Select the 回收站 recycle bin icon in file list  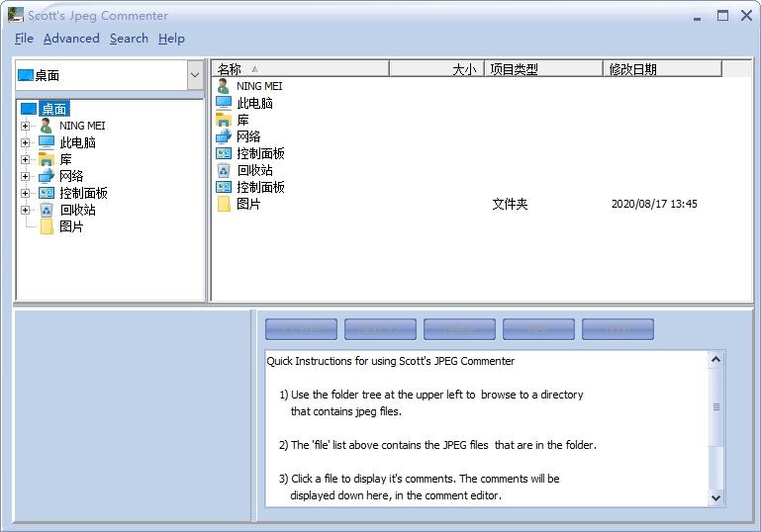pos(224,170)
